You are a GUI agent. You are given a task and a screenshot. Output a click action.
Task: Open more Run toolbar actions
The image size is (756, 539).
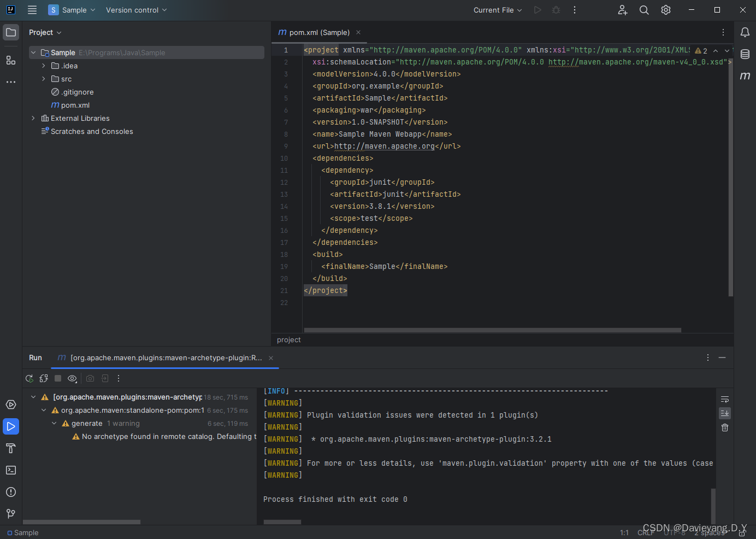click(x=119, y=378)
